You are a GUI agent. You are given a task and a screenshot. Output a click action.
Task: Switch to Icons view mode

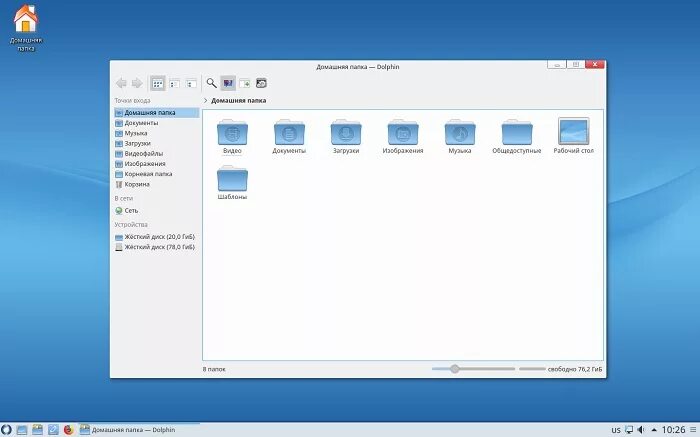157,83
